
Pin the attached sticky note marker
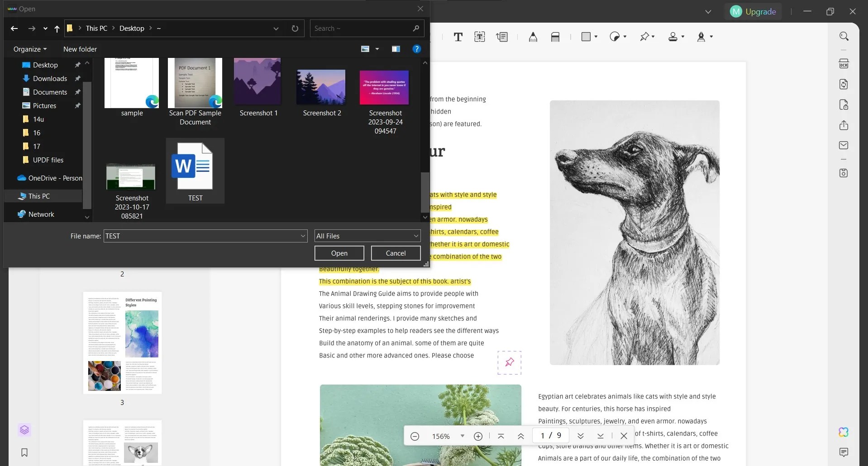coord(509,362)
